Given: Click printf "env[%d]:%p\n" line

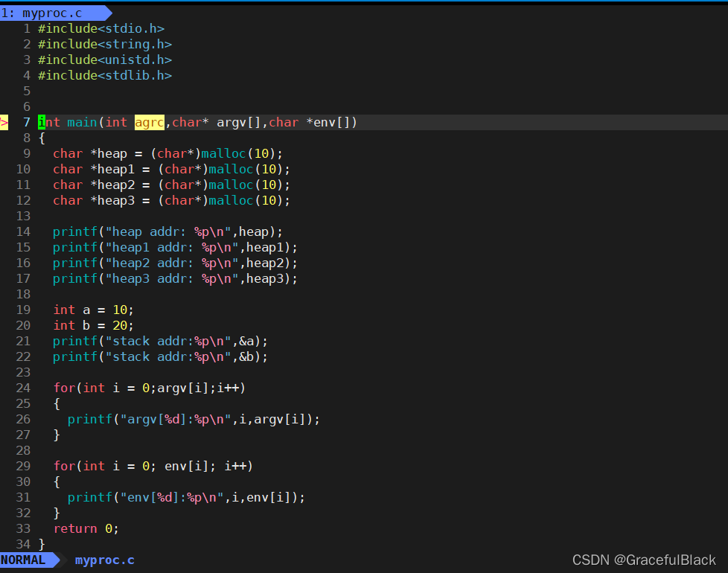Looking at the screenshot, I should tap(186, 497).
